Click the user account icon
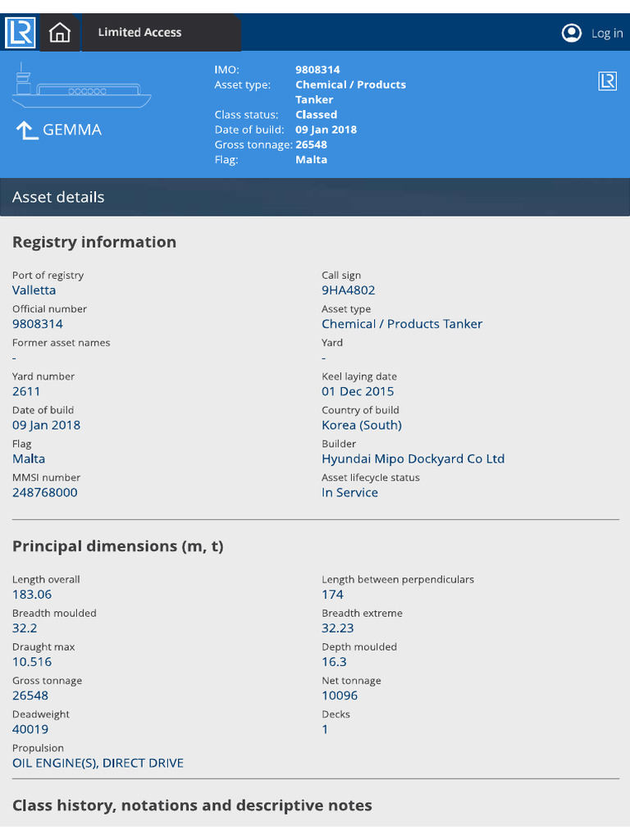630x840 pixels. point(571,33)
